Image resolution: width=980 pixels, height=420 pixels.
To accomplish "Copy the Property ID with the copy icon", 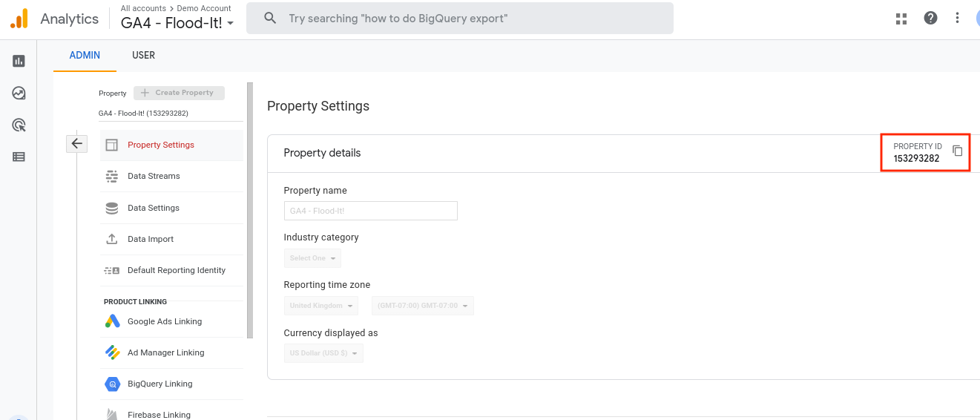I will [x=957, y=151].
